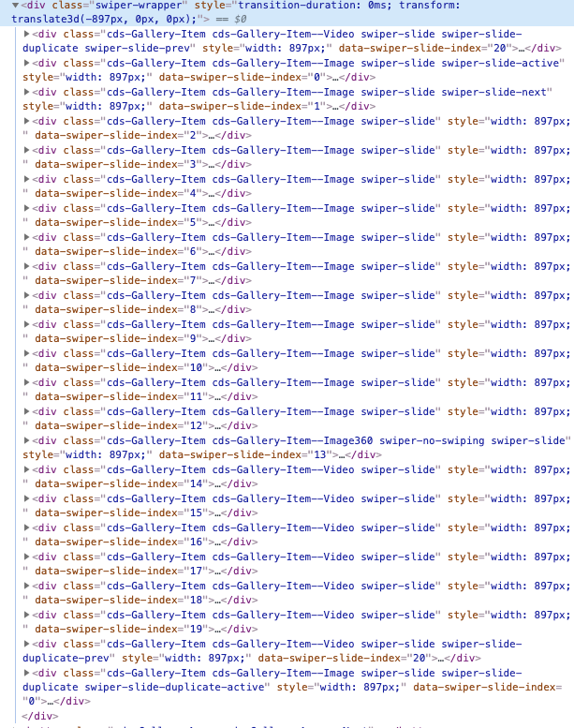Expand the Video slide with index 16
Viewport: 574px width, 728px height.
point(27,527)
